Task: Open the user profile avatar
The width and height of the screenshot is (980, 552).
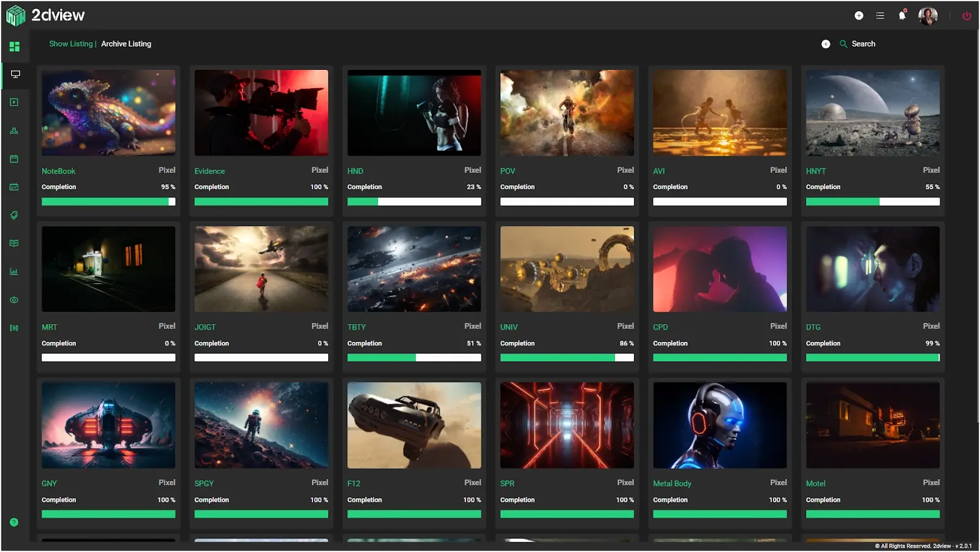Action: 928,16
